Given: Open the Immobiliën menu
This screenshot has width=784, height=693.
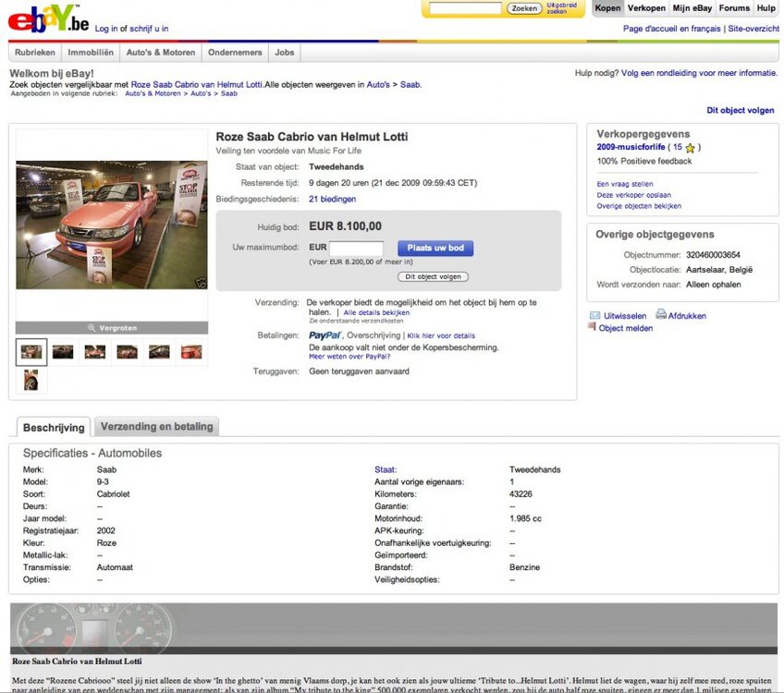Looking at the screenshot, I should tap(91, 53).
